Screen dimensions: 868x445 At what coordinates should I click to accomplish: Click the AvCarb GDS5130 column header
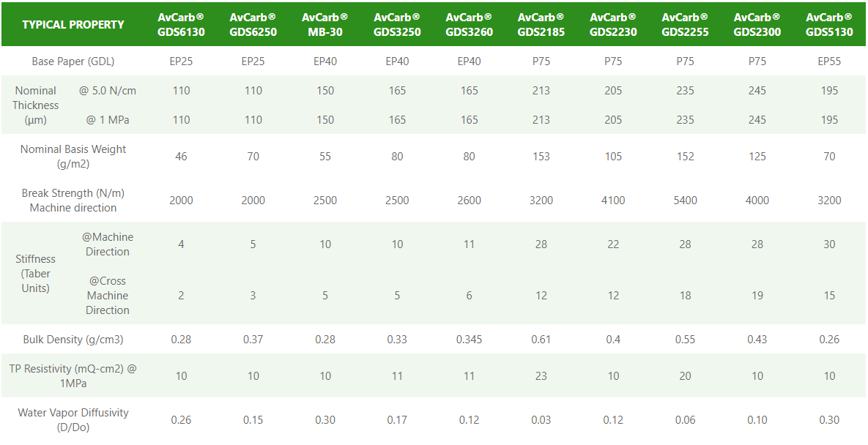(x=829, y=24)
